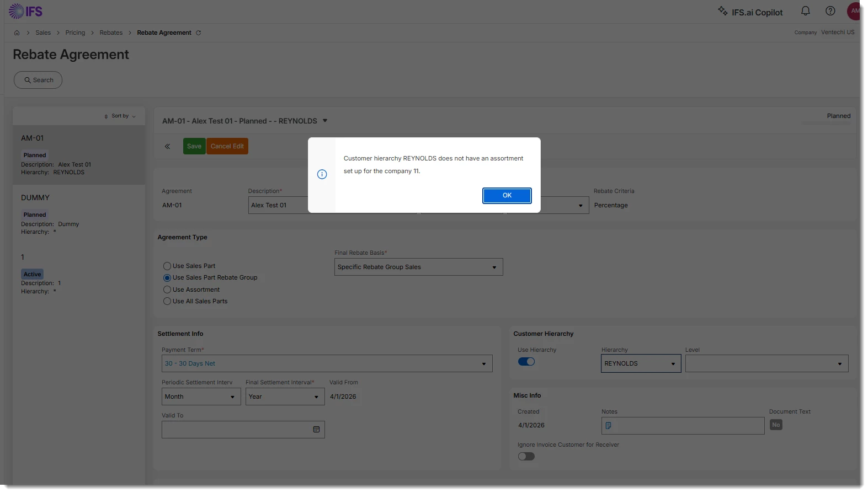Click the Valid From date 4/1/2026
Viewport: 868px width, 493px height.
(x=343, y=396)
